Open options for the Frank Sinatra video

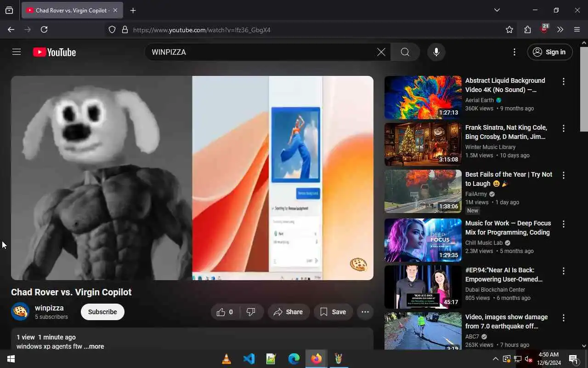click(x=564, y=128)
